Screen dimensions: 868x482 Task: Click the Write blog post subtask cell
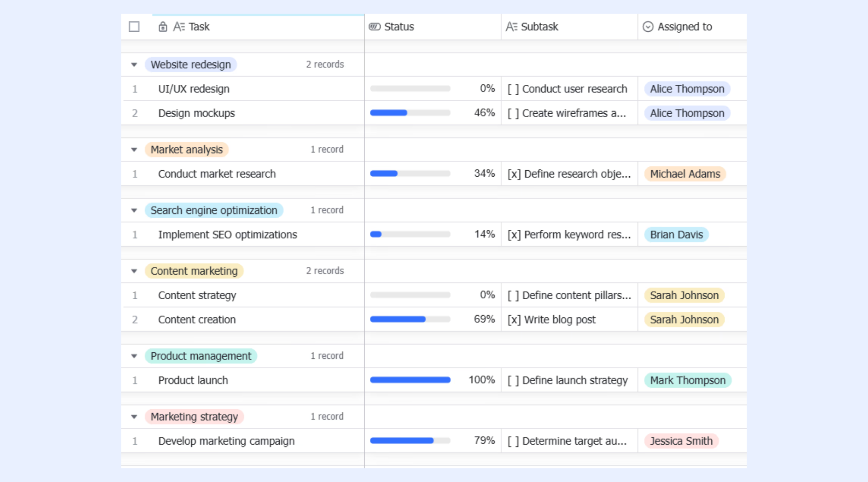point(569,320)
